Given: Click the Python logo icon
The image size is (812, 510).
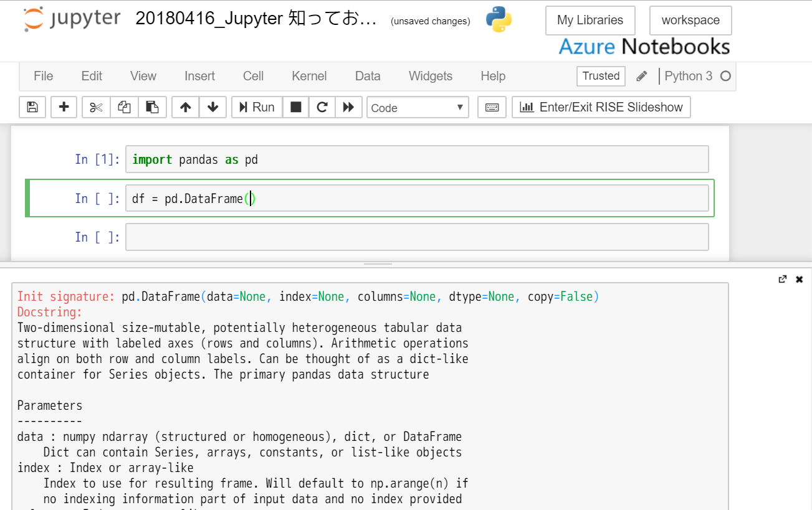Looking at the screenshot, I should (498, 20).
